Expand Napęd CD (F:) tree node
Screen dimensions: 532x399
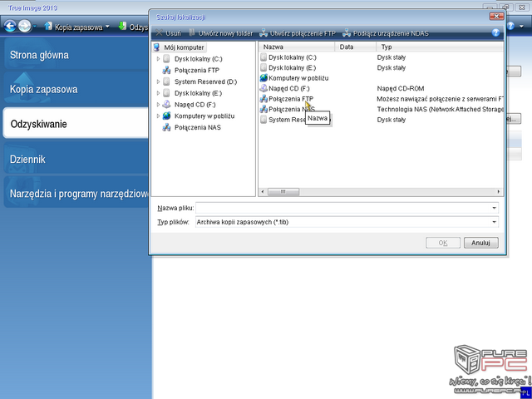click(x=158, y=105)
